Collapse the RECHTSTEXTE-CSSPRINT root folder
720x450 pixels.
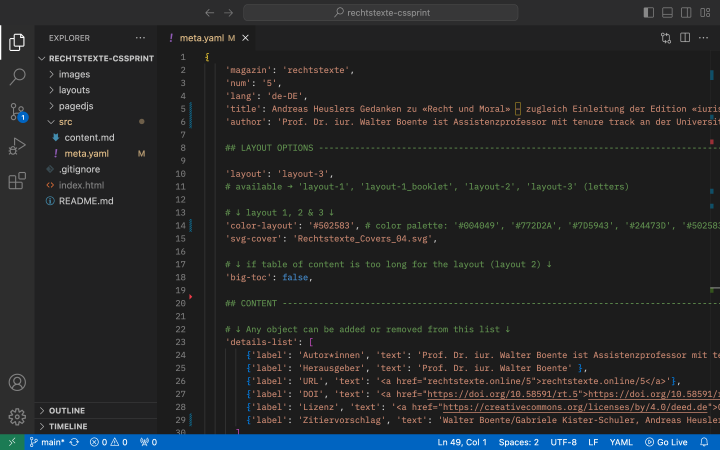coord(96,58)
